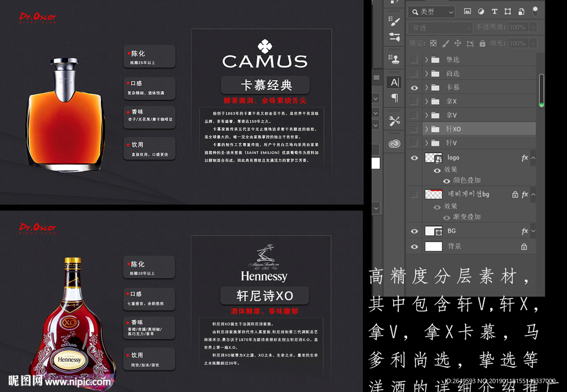The image size is (567, 392).
Task: Open the Paragraph panel icon
Action: pos(394,98)
